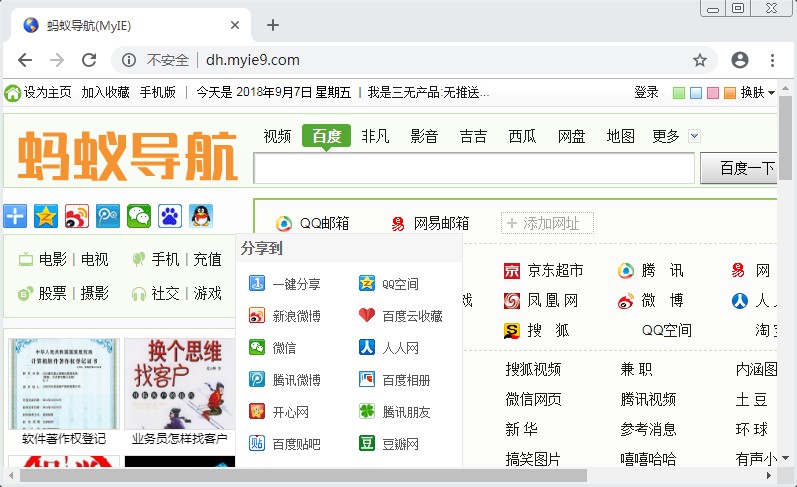The image size is (797, 487).
Task: Switch to the 非凡 search tab
Action: (375, 136)
